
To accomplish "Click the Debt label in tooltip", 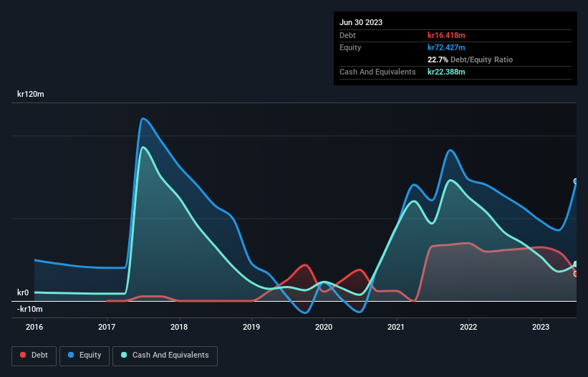I will [x=347, y=35].
